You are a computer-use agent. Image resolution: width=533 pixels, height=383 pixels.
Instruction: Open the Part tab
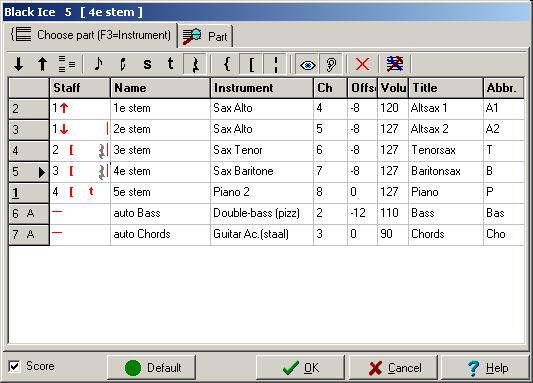point(205,36)
